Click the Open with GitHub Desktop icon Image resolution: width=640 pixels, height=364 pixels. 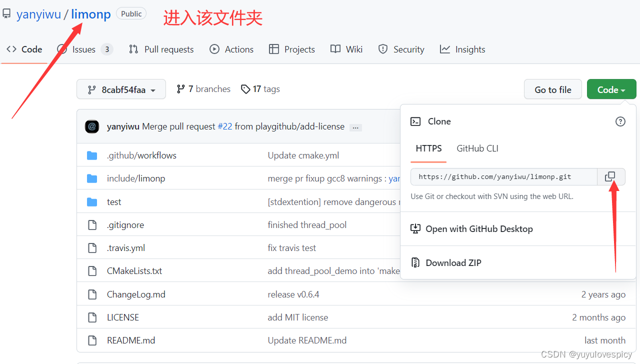point(415,228)
